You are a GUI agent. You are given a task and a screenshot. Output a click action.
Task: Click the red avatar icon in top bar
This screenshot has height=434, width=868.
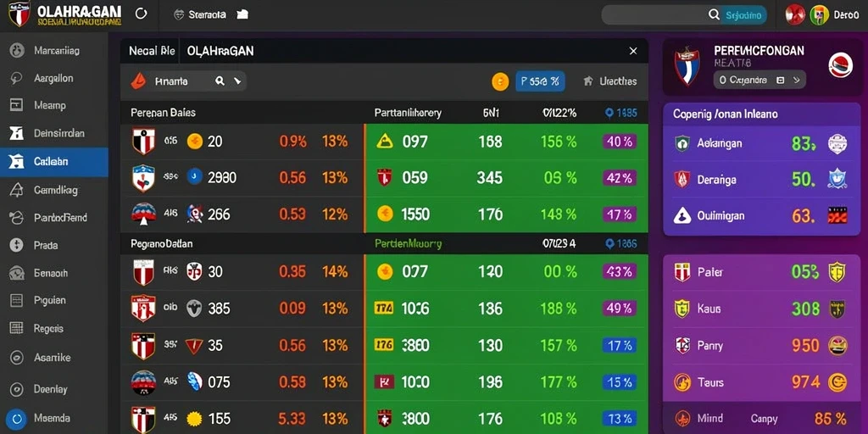click(795, 15)
